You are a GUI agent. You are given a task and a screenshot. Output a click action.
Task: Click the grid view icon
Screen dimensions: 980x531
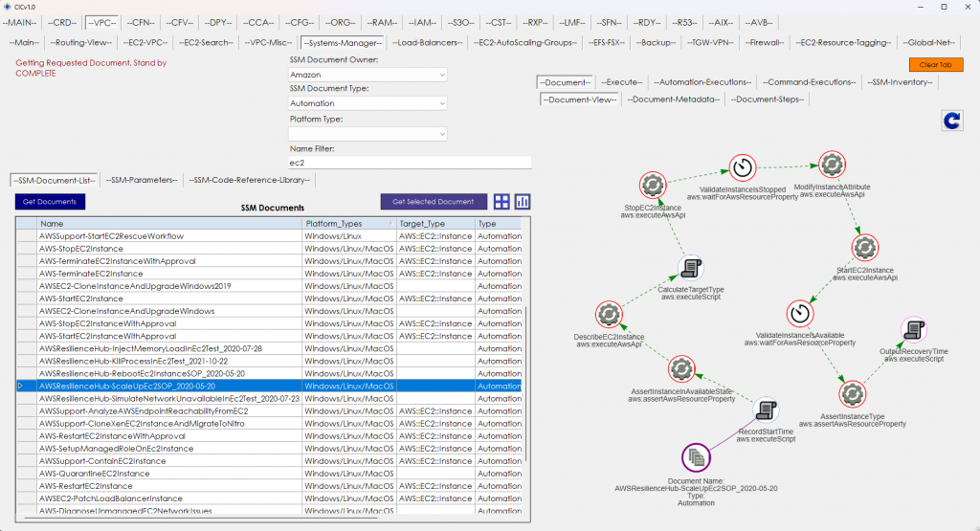click(x=501, y=202)
